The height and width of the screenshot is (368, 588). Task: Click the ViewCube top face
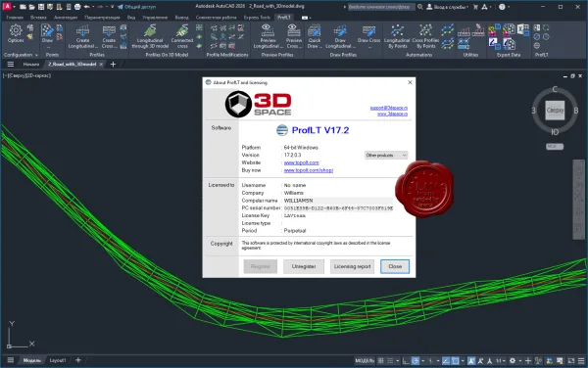[555, 110]
